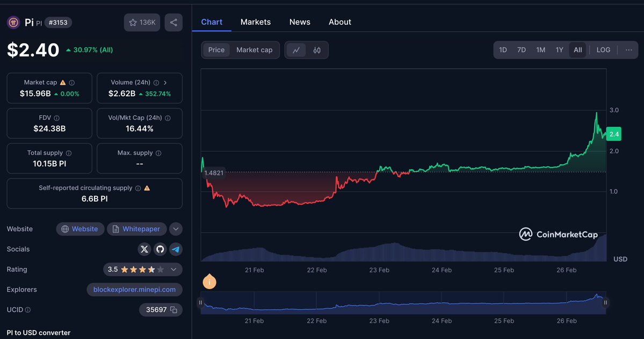644x339 pixels.
Task: Expand the 3.5 rating dropdown
Action: point(173,270)
